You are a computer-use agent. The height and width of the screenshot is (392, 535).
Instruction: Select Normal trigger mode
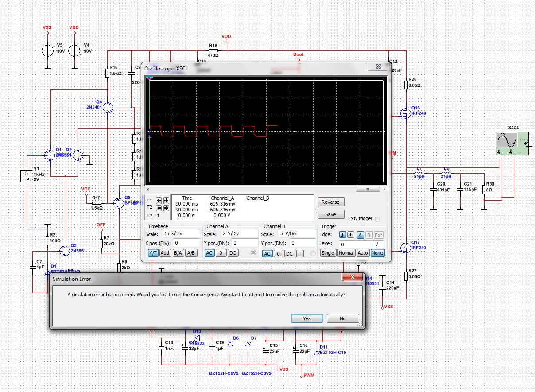pos(346,253)
